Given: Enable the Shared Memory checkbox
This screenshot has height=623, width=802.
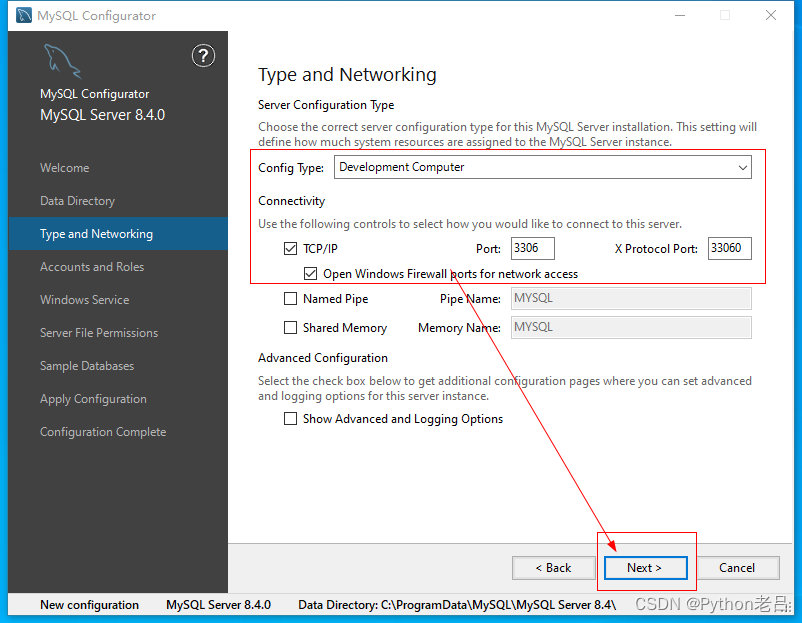Looking at the screenshot, I should click(290, 327).
